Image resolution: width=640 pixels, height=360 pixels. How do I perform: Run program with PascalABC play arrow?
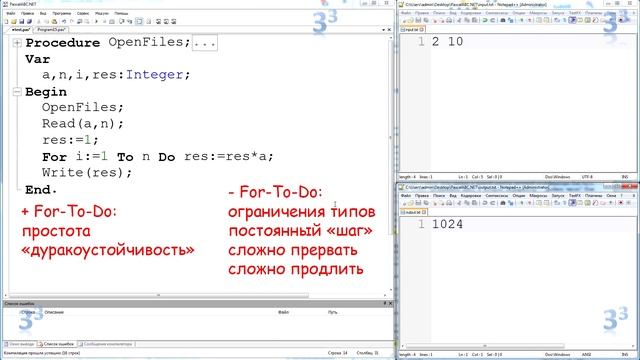pos(96,21)
